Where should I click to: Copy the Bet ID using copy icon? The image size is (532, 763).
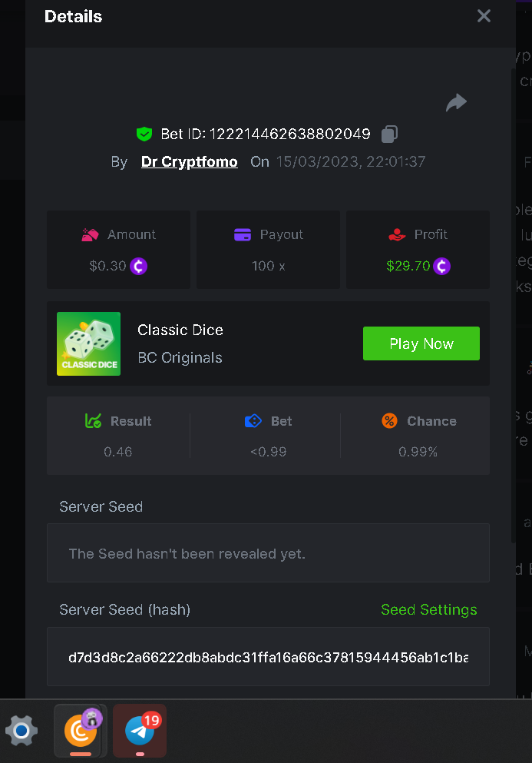tap(389, 134)
